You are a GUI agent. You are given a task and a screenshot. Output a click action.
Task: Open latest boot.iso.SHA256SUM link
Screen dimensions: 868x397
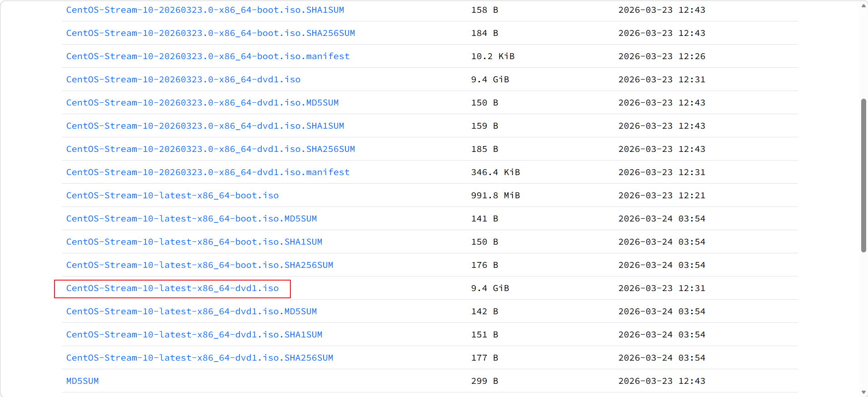pyautogui.click(x=200, y=265)
